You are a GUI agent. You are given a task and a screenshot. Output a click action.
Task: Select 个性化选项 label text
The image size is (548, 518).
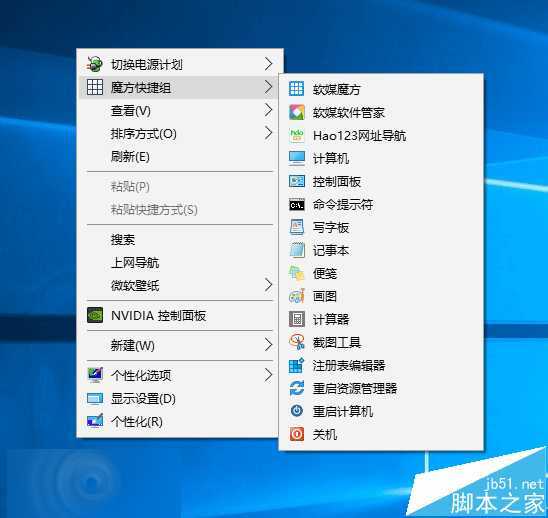pos(141,375)
